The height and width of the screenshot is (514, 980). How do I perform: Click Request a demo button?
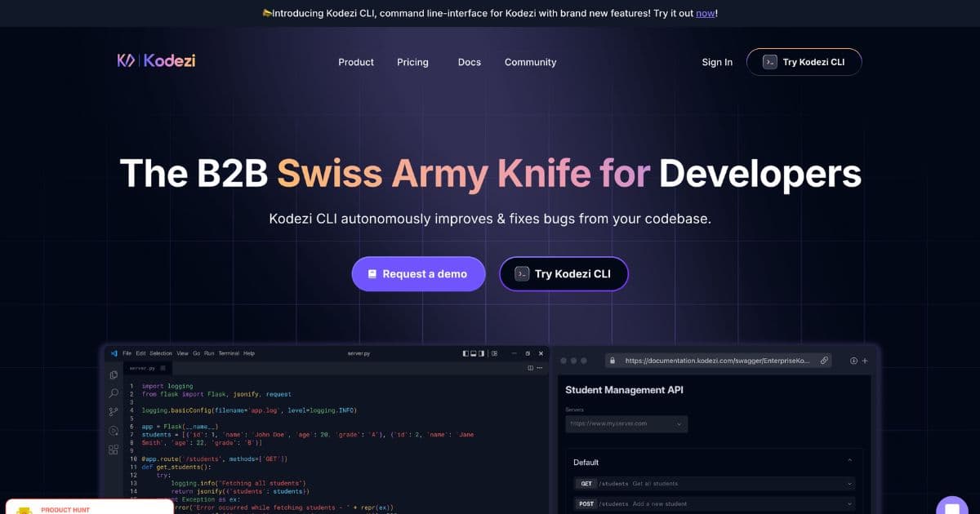click(x=418, y=274)
